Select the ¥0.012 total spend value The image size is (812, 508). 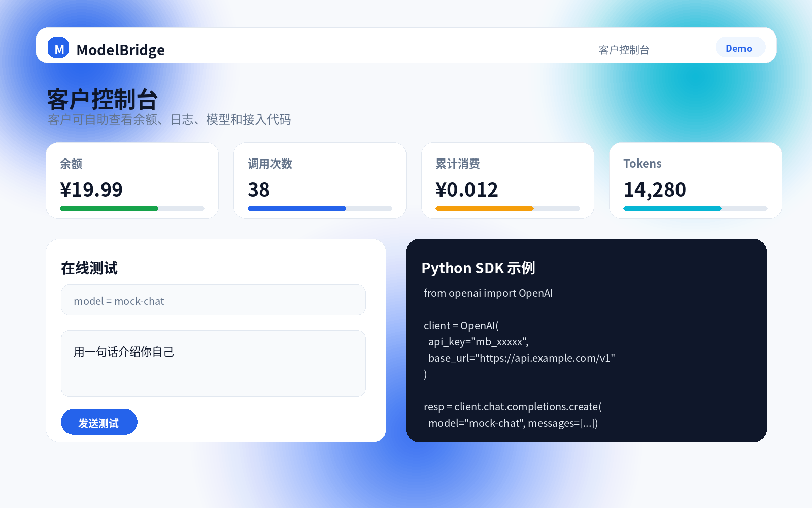pyautogui.click(x=467, y=190)
